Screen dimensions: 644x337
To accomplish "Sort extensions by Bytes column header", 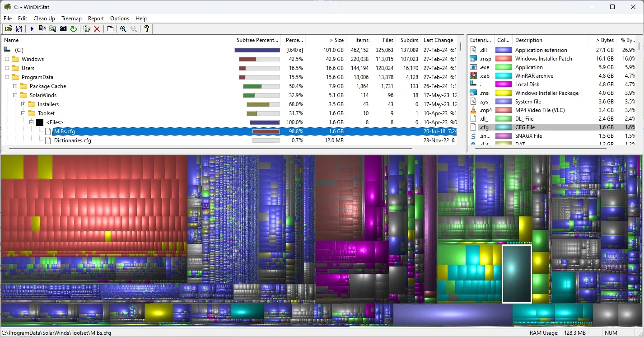I will point(604,40).
